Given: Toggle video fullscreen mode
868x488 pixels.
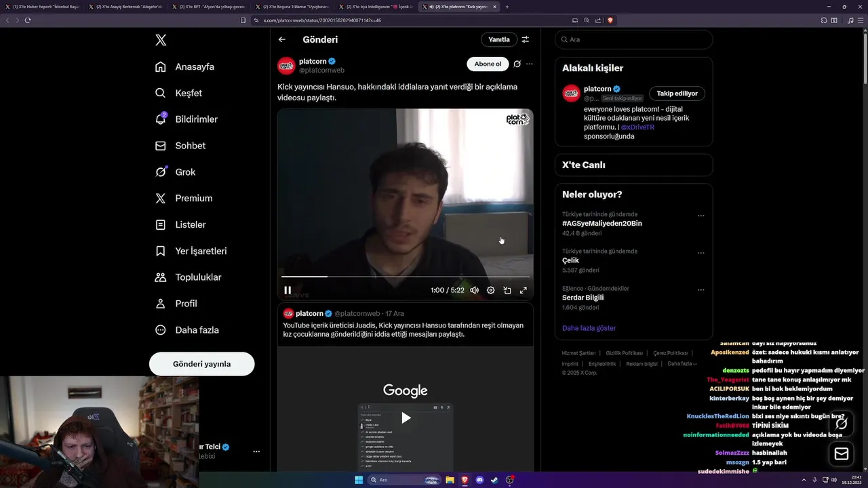Looking at the screenshot, I should coord(524,290).
